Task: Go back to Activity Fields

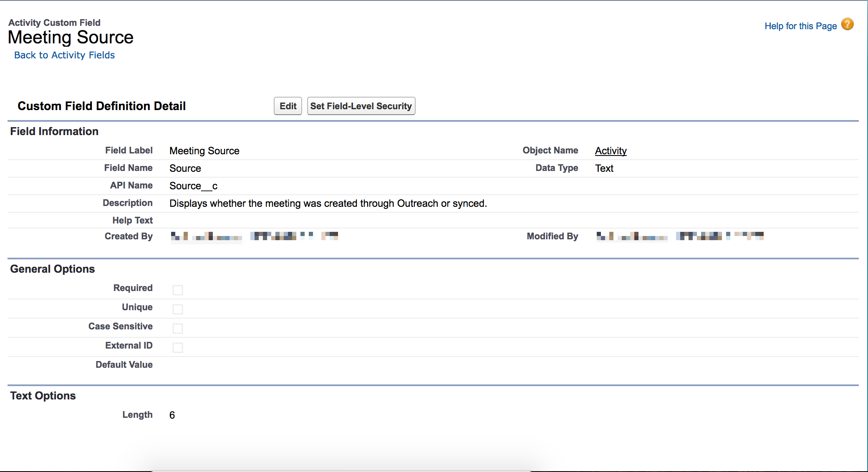Action: (x=64, y=55)
